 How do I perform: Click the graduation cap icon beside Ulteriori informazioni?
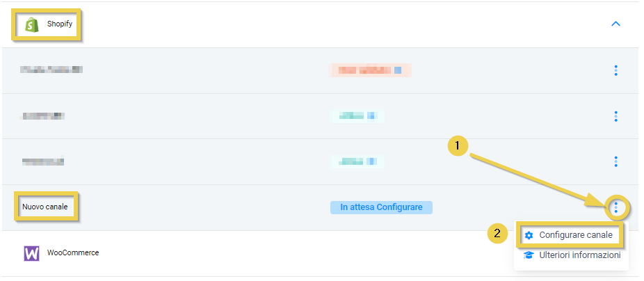coord(529,255)
